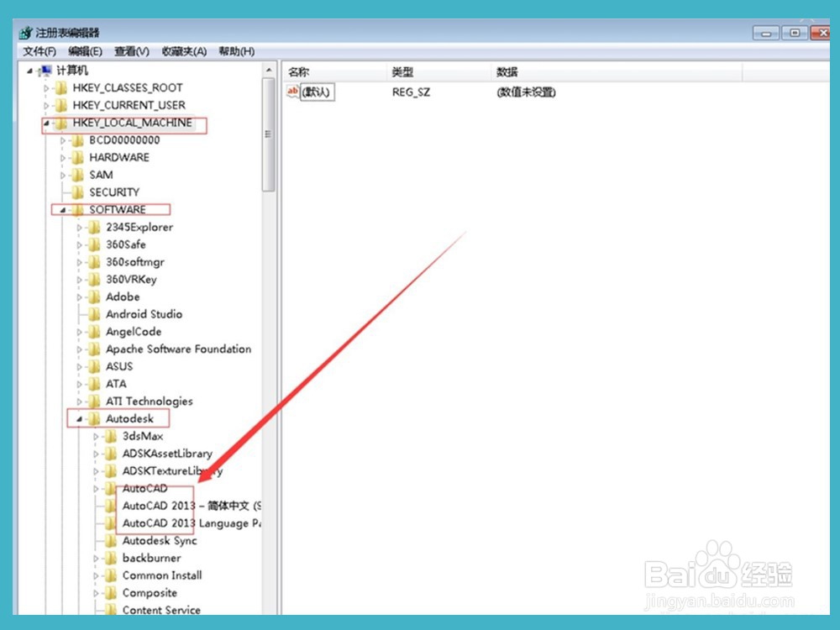This screenshot has width=840, height=630.
Task: Select the 360softmgr folder icon
Action: click(94, 262)
